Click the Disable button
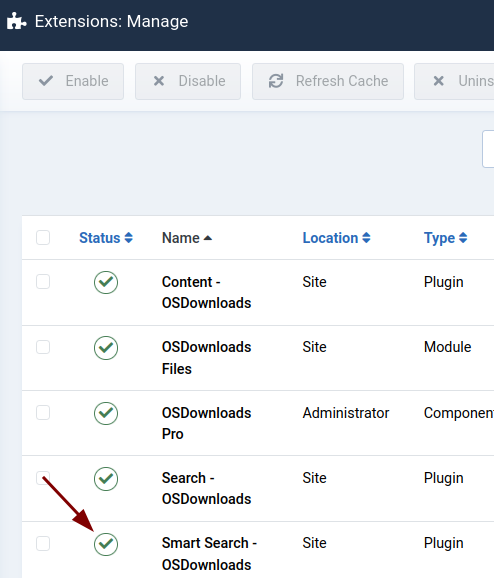This screenshot has height=578, width=494. coord(188,81)
